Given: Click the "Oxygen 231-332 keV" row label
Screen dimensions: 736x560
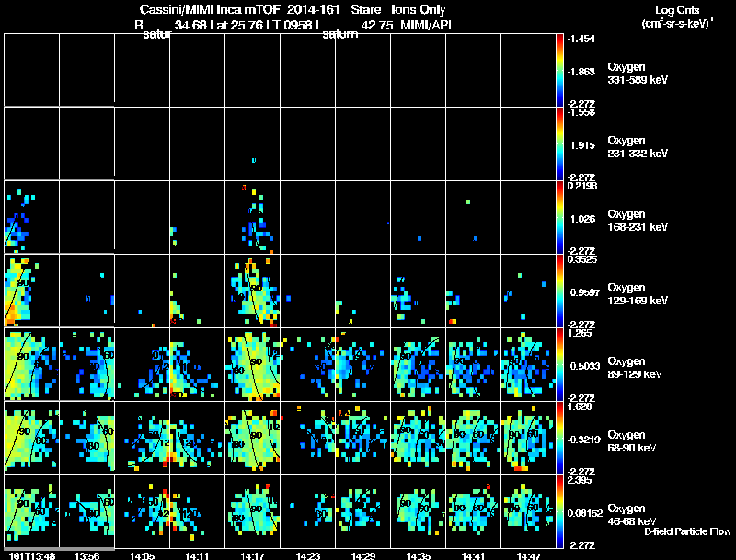Looking at the screenshot, I should click(x=638, y=147).
